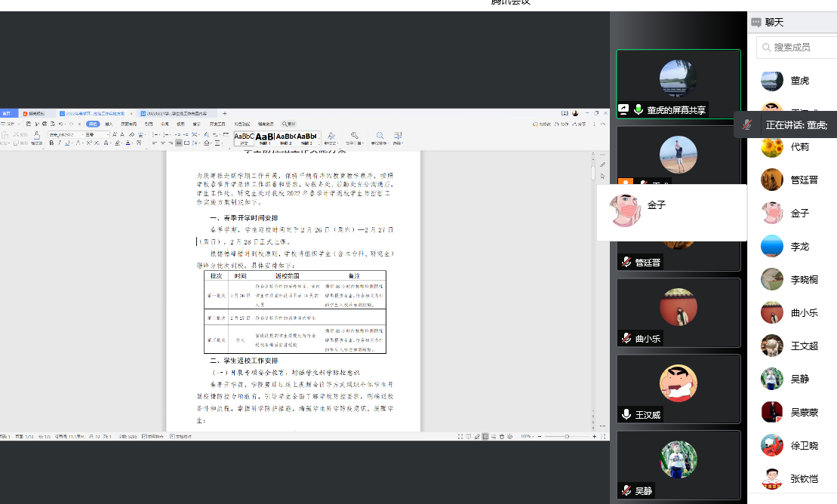This screenshot has width=837, height=504.
Task: Click the muted mic icon in the 正在讲话 tooltip
Action: tap(747, 125)
